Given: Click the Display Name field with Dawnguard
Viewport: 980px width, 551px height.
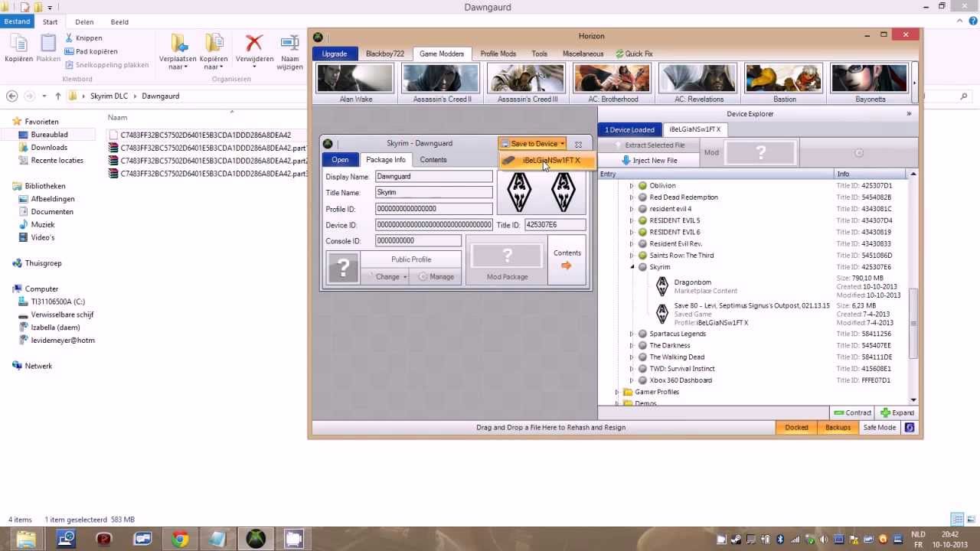Looking at the screenshot, I should pyautogui.click(x=433, y=177).
